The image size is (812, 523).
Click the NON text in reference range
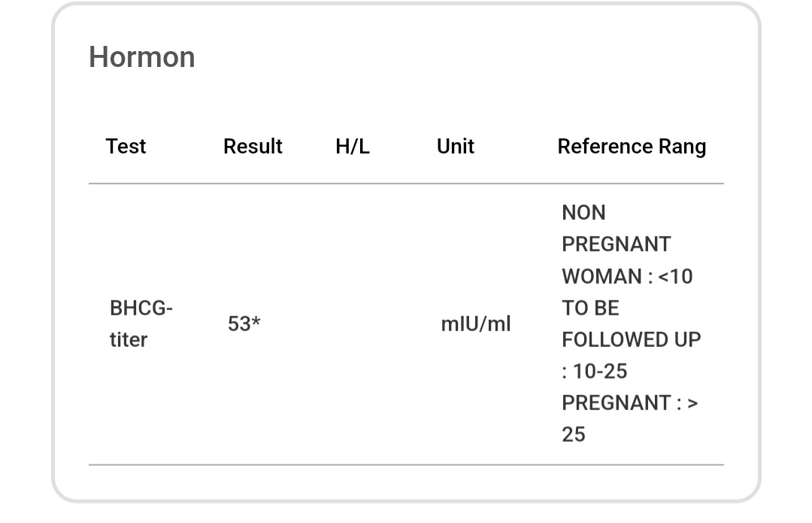pos(583,212)
